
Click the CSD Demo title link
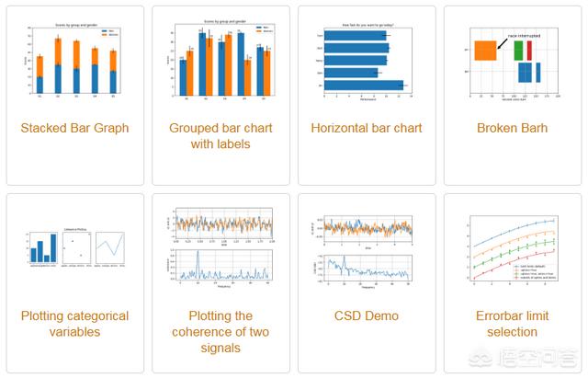coord(367,315)
